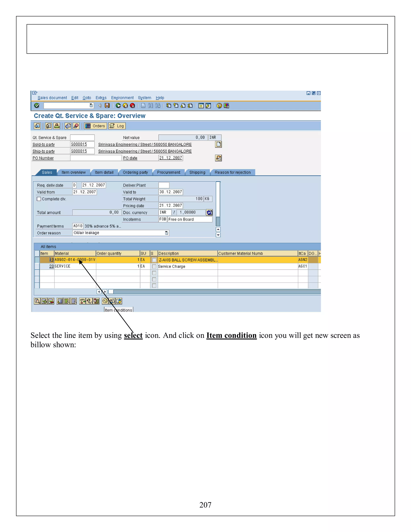The width and height of the screenshot is (411, 532).
Task: Open the Sales document menu
Action: (x=52, y=98)
